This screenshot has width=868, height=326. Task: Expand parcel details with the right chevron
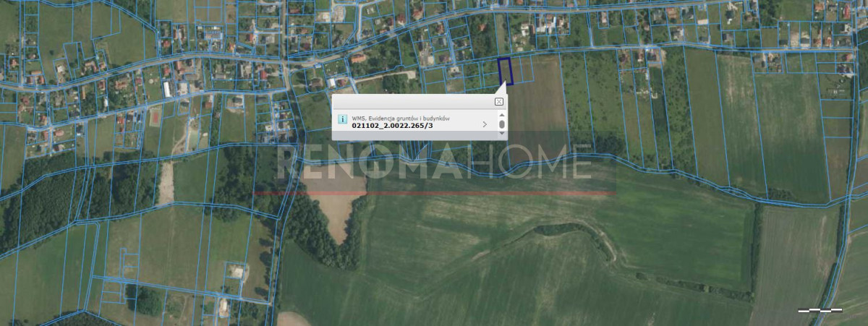coord(484,124)
